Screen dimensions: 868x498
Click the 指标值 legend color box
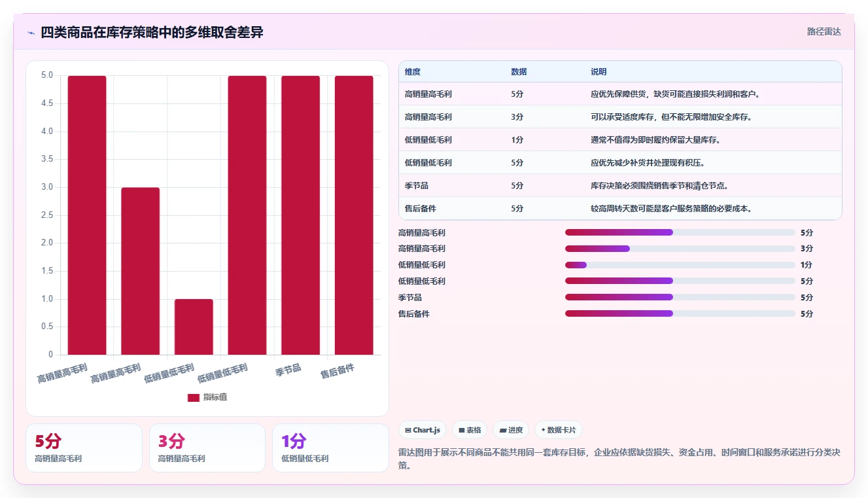click(x=194, y=397)
